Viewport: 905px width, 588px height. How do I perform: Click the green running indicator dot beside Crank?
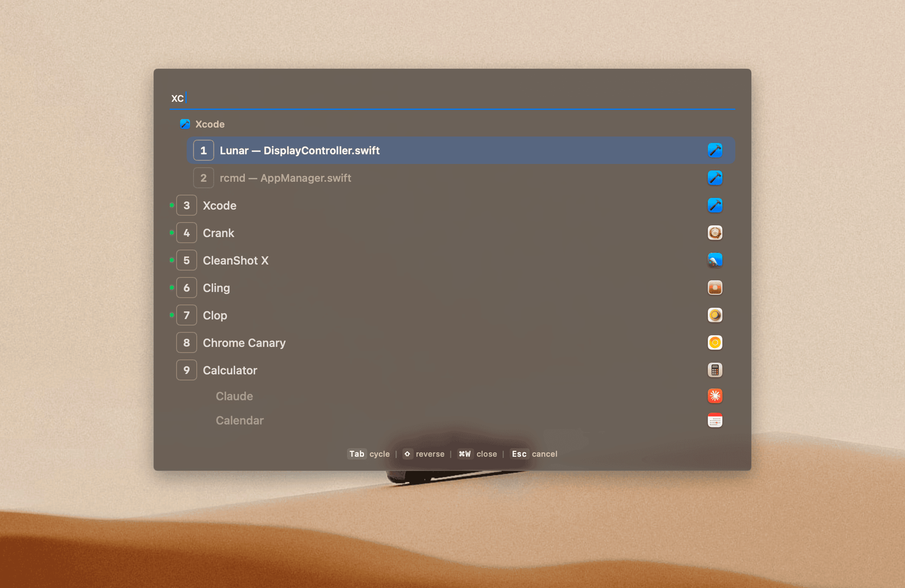(x=172, y=232)
